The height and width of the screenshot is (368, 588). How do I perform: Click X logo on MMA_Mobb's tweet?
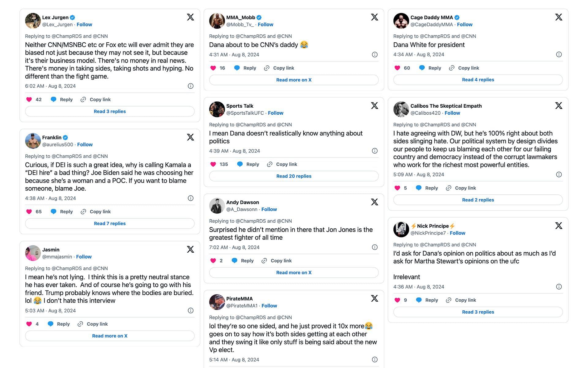[x=375, y=17]
